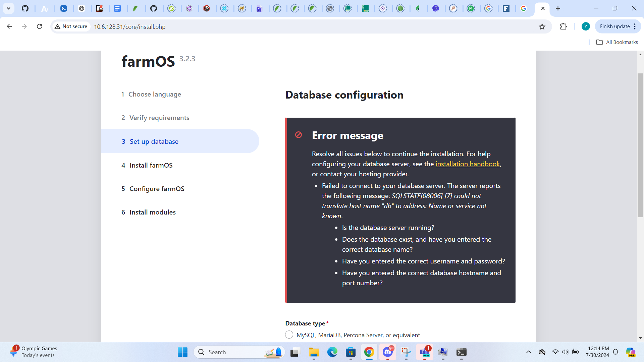Switch to the Google tab beside active tab
644x362 pixels.
click(524, 8)
